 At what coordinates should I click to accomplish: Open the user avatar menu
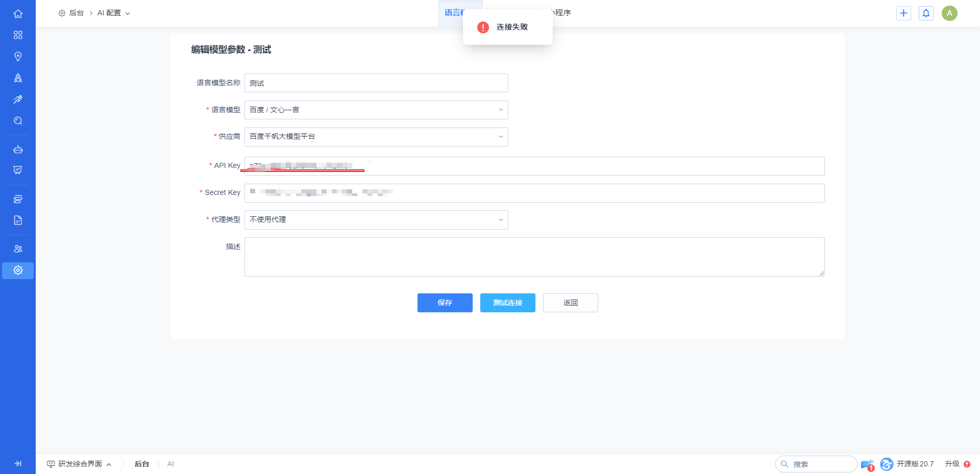tap(949, 13)
